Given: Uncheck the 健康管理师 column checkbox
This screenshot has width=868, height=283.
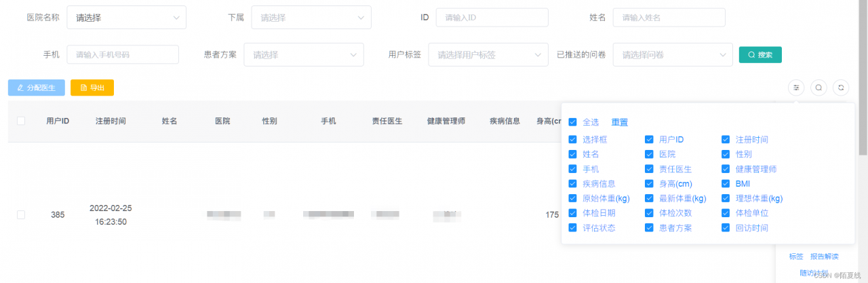Looking at the screenshot, I should click(726, 169).
